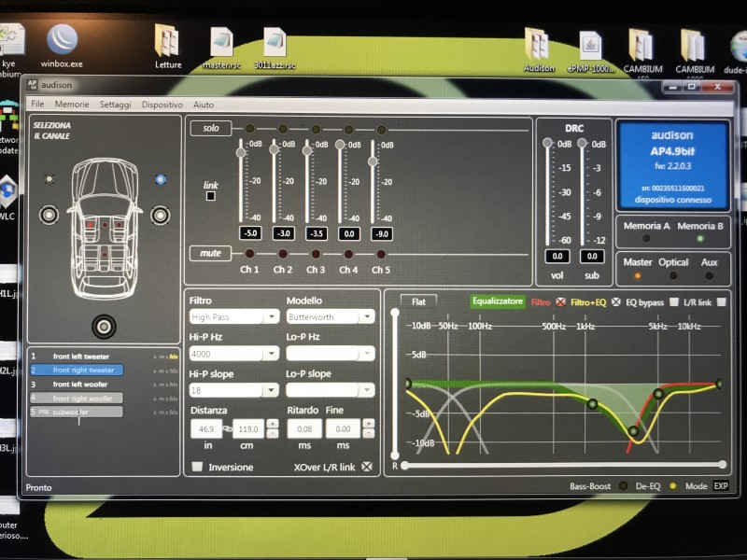The image size is (747, 560).
Task: Select Memoria A preset
Action: point(646,238)
